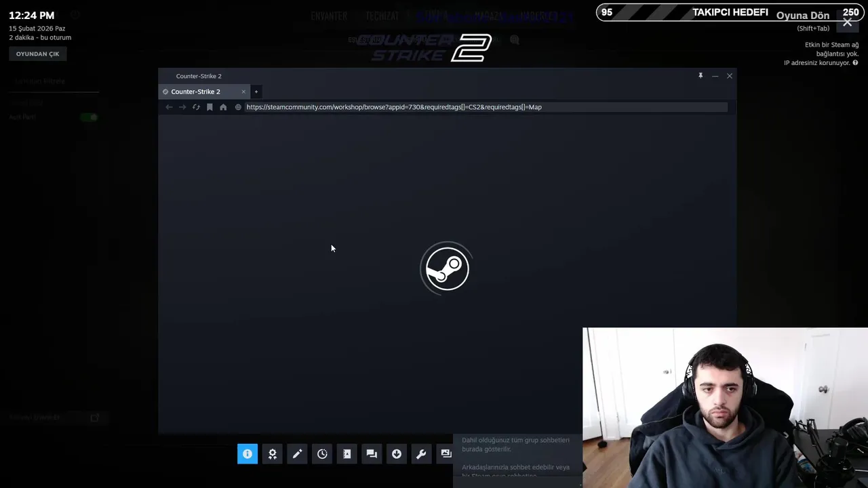
Task: Open the downloads arrow icon
Action: pyautogui.click(x=397, y=454)
